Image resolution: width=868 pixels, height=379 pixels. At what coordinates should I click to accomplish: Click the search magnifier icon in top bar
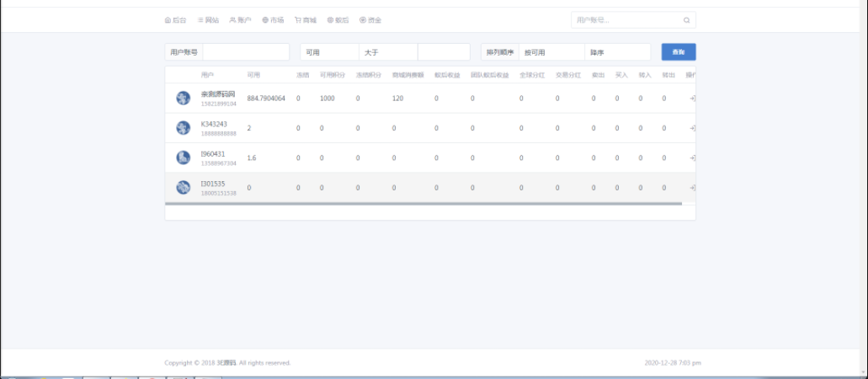pos(686,20)
